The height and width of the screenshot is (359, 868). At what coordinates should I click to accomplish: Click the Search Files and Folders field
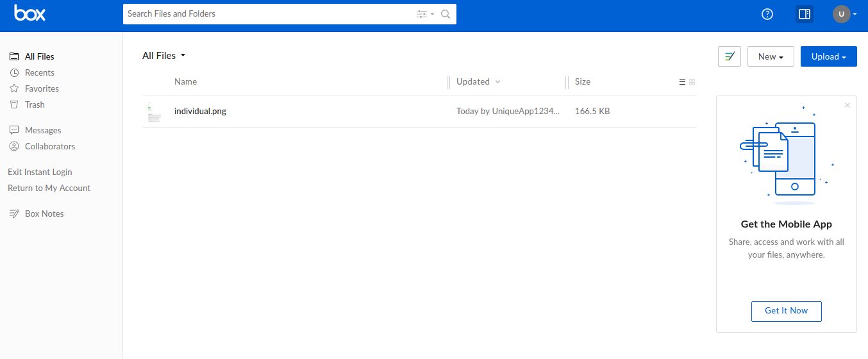click(x=269, y=14)
